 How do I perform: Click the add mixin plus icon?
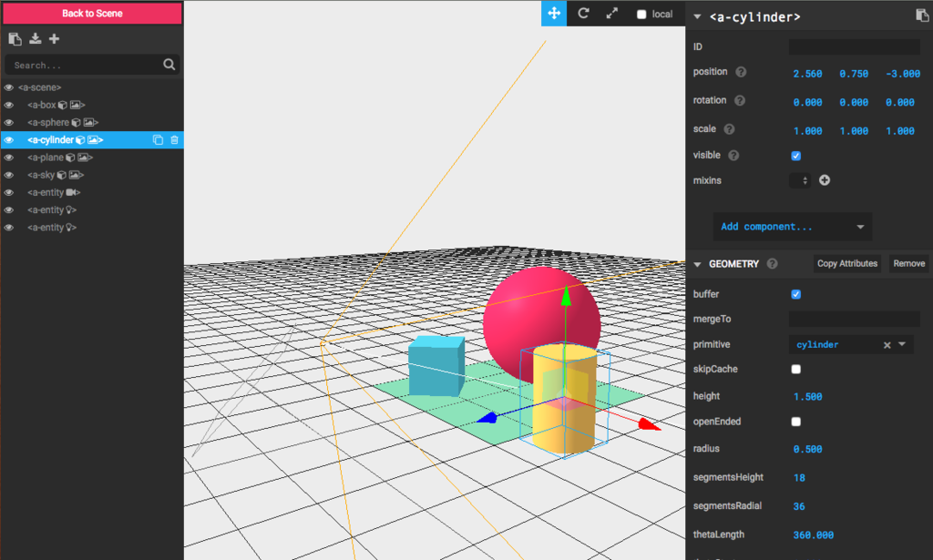click(825, 180)
